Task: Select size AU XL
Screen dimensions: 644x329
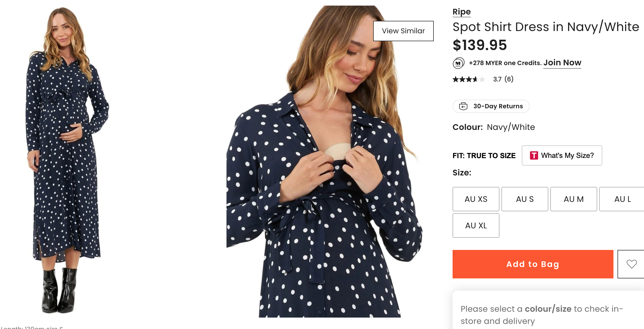Action: click(476, 226)
